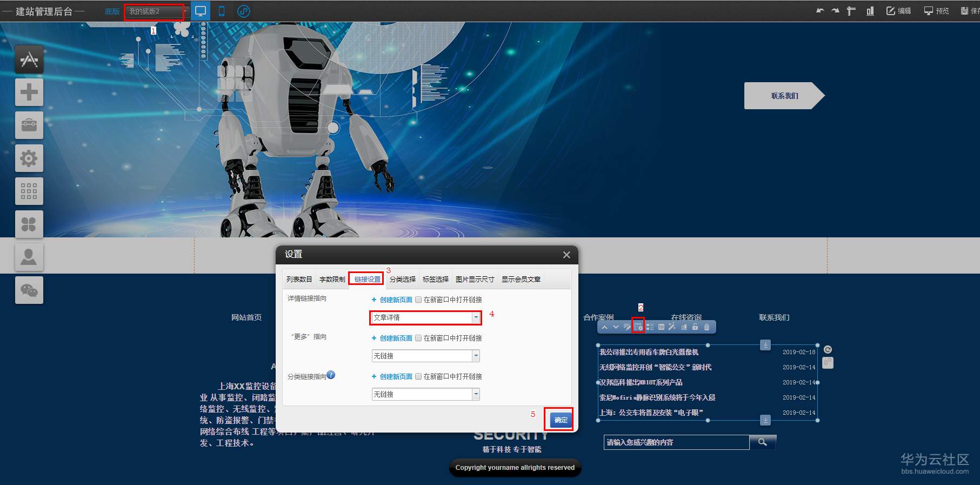Delete component with trash icon
Screen dimensions: 980x485
coord(706,327)
